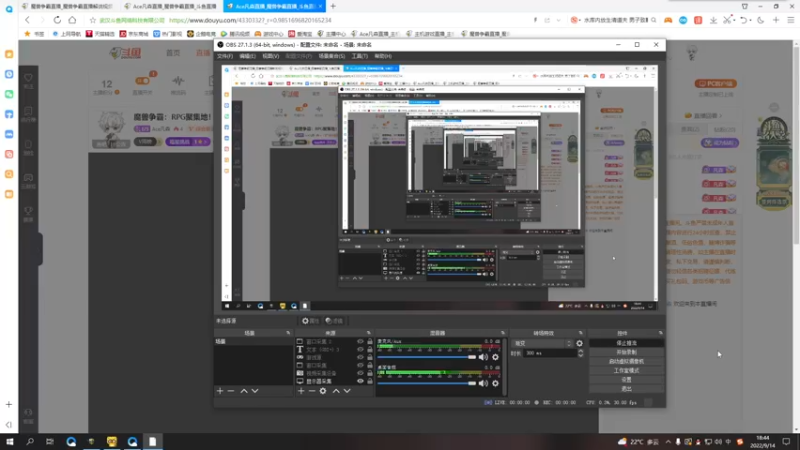Toggle visibility of first window capture source
The height and width of the screenshot is (450, 800).
pyautogui.click(x=360, y=342)
